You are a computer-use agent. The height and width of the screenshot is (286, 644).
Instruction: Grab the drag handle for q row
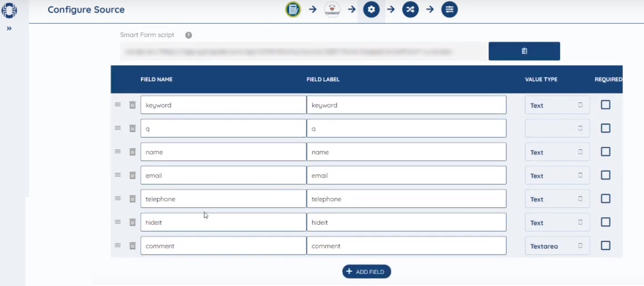click(x=118, y=128)
